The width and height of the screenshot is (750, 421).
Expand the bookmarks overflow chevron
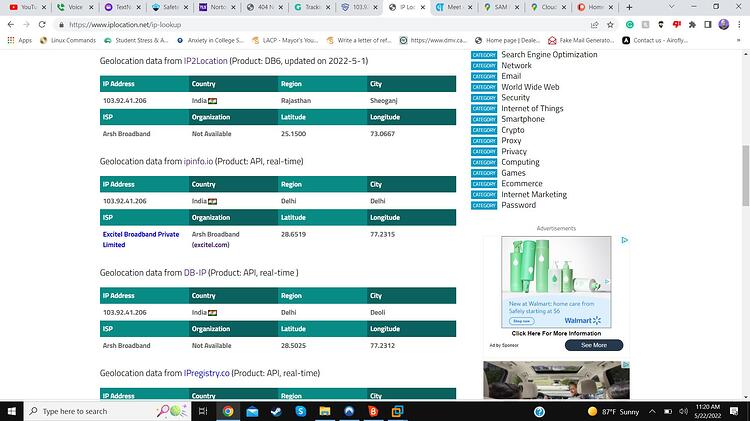pyautogui.click(x=738, y=40)
